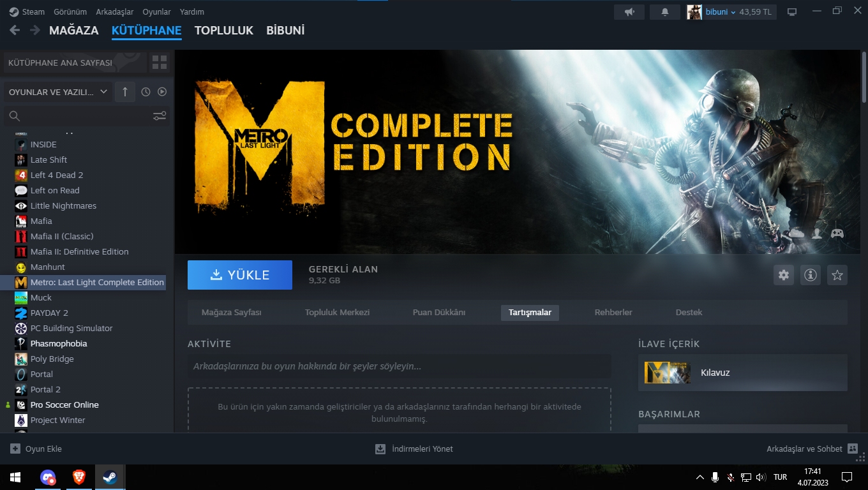The width and height of the screenshot is (868, 490).
Task: Open the taskbar volume speaker icon
Action: (x=760, y=477)
